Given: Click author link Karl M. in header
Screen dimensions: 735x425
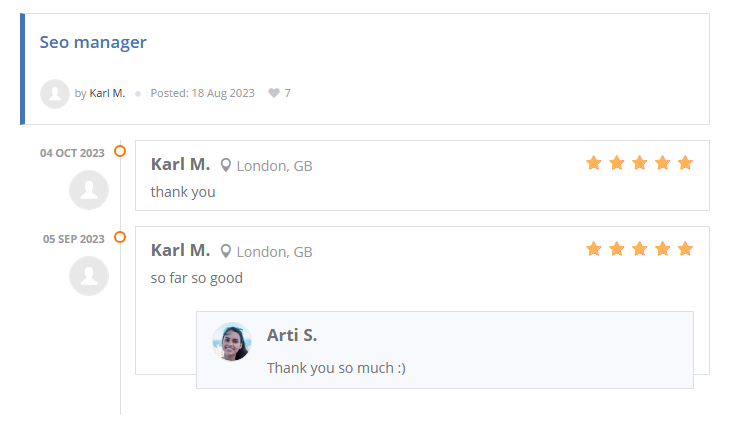Looking at the screenshot, I should tap(107, 93).
